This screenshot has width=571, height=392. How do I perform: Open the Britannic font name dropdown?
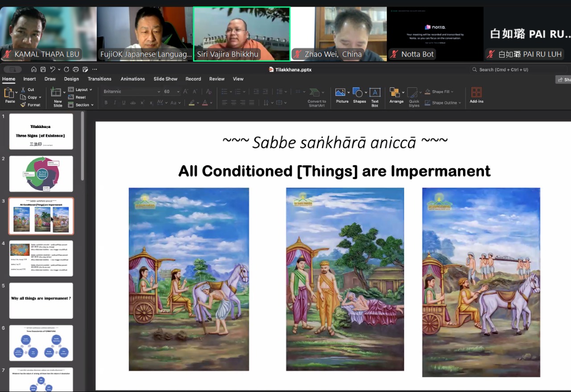[158, 91]
